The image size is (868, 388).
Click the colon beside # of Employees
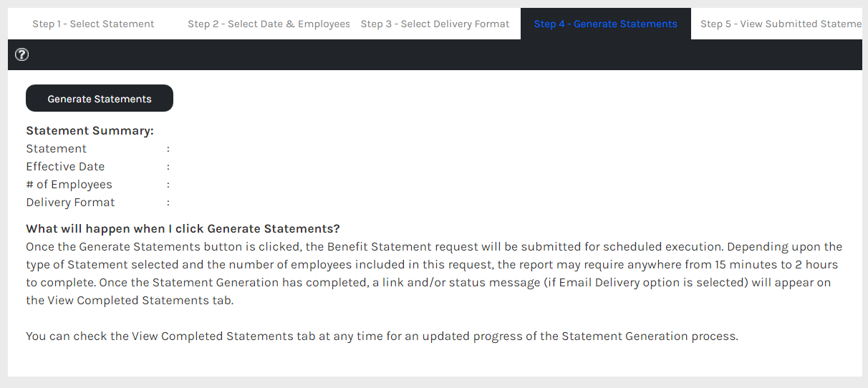pos(168,185)
